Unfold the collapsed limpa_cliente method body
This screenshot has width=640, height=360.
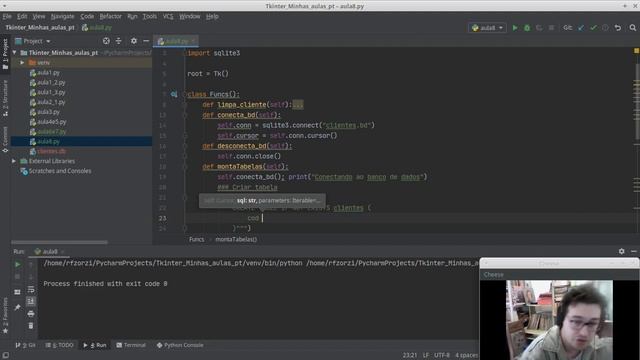(298, 105)
